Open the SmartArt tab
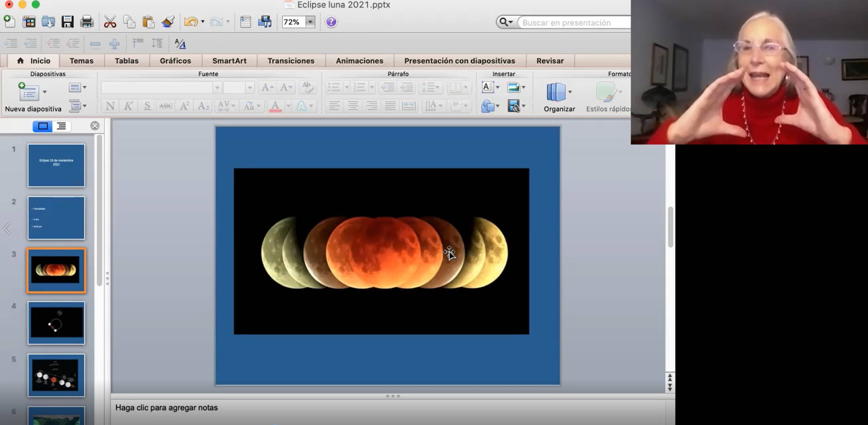This screenshot has height=425, width=868. click(229, 61)
